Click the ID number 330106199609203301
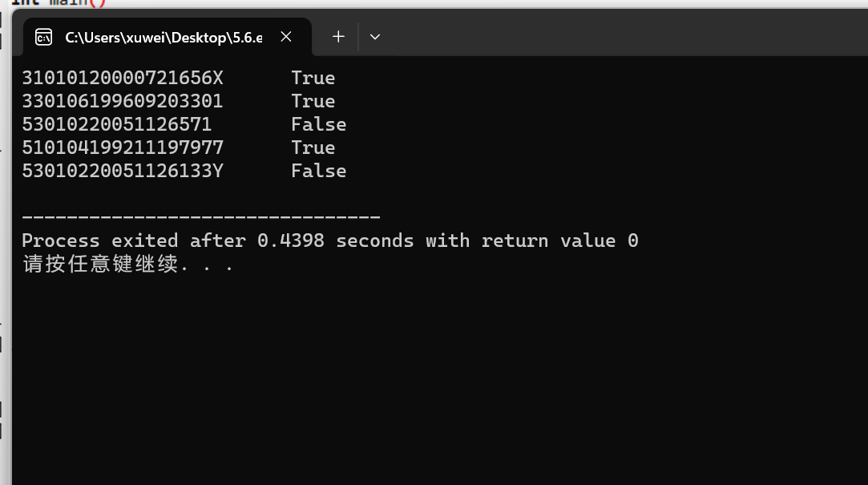The width and height of the screenshot is (868, 485). [122, 101]
